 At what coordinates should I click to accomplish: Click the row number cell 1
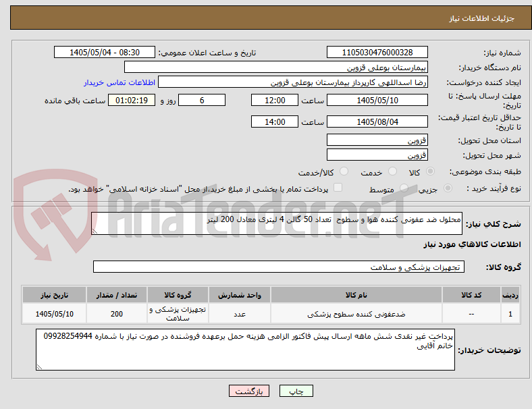(x=510, y=314)
